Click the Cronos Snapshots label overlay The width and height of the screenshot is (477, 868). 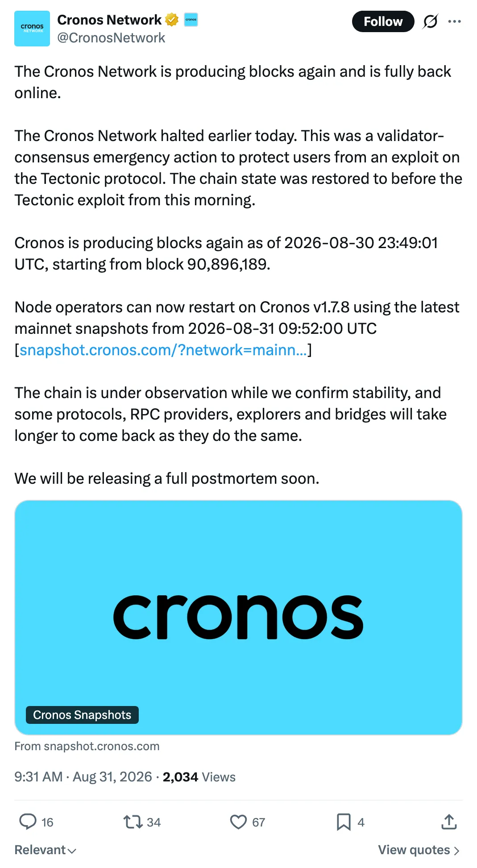[x=82, y=715]
